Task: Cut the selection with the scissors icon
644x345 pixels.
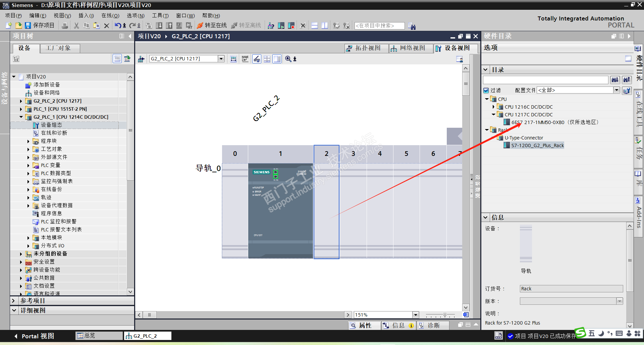Action: point(76,25)
